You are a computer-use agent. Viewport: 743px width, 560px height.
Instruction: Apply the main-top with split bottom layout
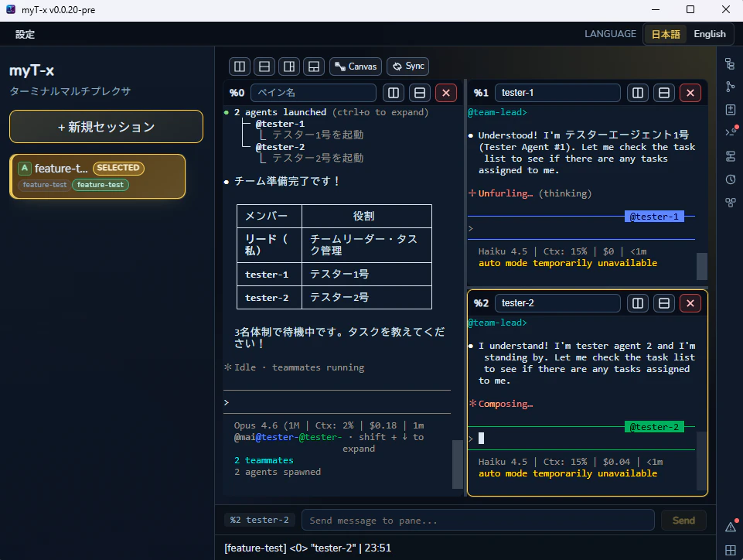coord(314,67)
